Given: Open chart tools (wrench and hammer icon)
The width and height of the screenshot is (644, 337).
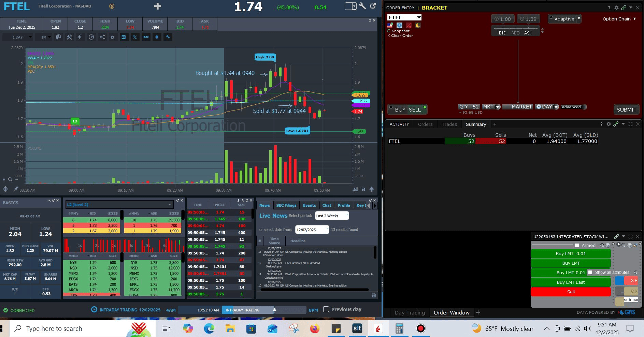Looking at the screenshot, I should [x=69, y=37].
